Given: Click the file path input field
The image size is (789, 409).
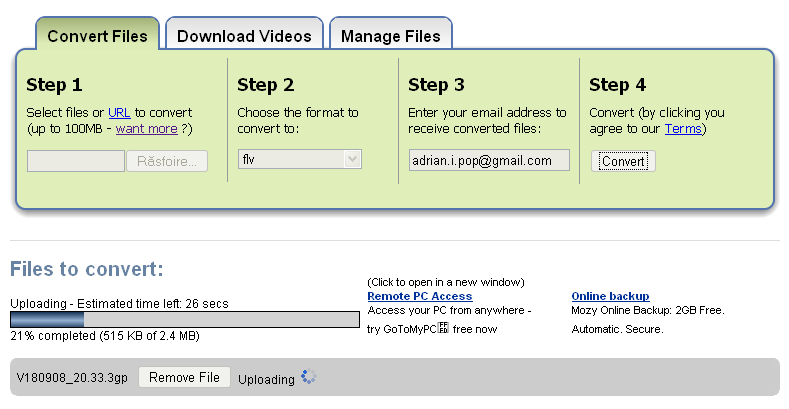Looking at the screenshot, I should 75,161.
